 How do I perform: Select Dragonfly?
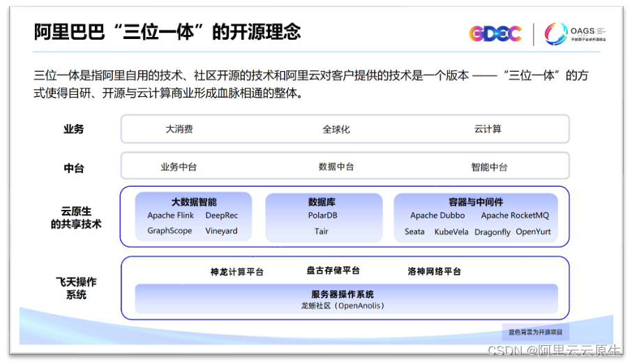tap(492, 232)
